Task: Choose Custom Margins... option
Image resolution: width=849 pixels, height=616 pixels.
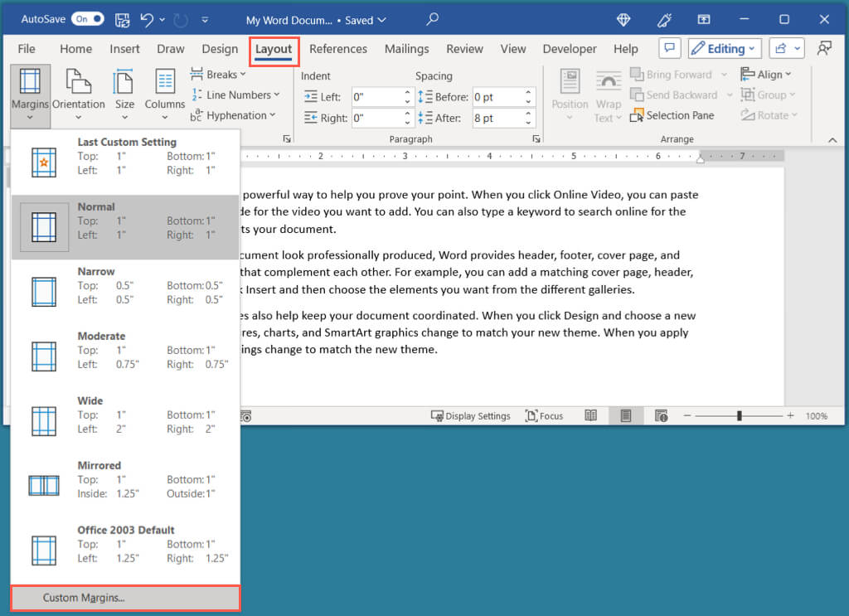Action: (125, 598)
